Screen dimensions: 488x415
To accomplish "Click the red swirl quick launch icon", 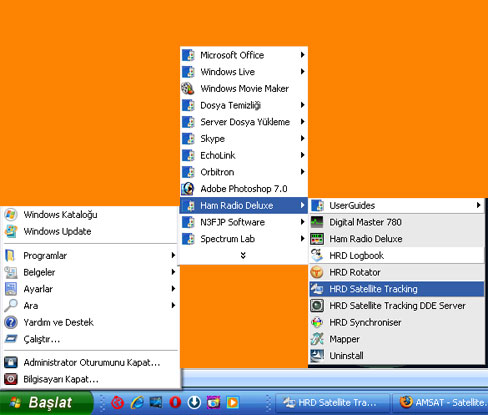I will pos(117,403).
